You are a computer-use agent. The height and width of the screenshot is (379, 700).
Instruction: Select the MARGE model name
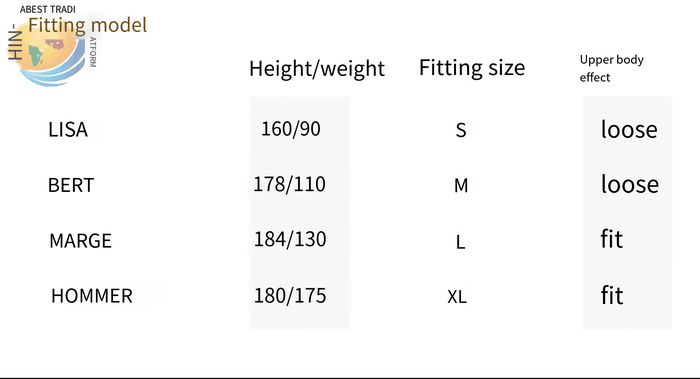(80, 241)
